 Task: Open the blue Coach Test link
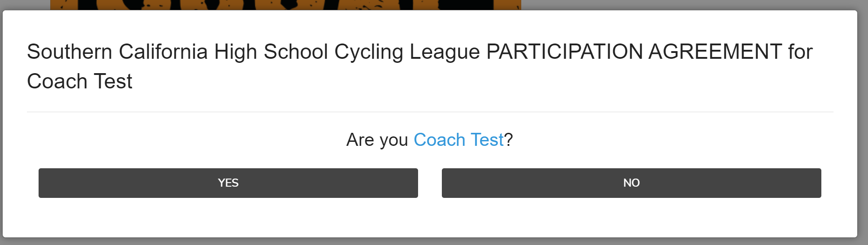pyautogui.click(x=458, y=140)
